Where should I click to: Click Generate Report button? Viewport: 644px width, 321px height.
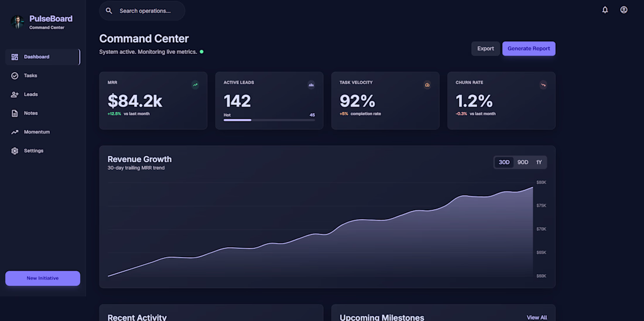tap(529, 49)
